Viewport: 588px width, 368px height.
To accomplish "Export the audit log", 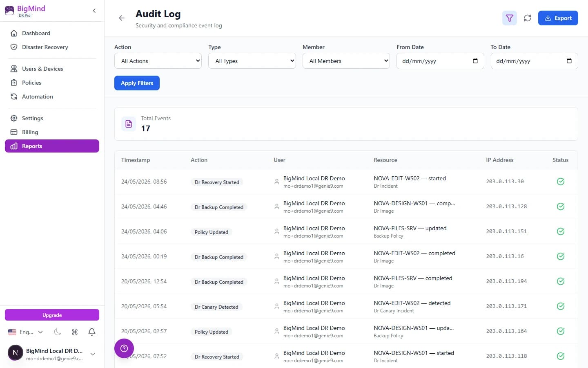I will pyautogui.click(x=558, y=18).
